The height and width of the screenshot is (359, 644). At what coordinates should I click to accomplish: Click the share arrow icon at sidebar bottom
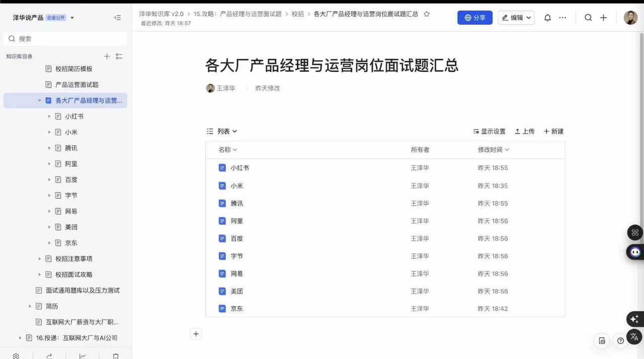coord(49,356)
